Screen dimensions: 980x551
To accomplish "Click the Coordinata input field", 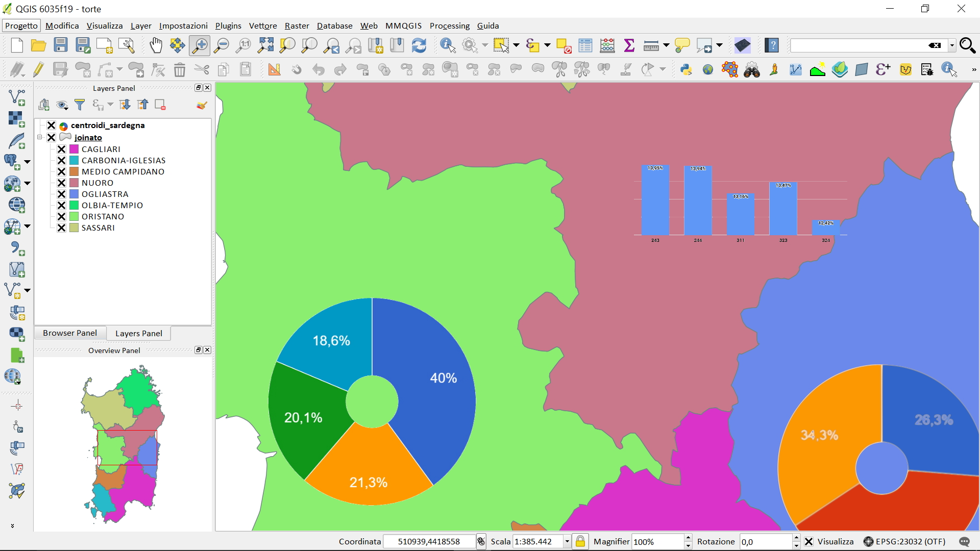I will pos(429,542).
